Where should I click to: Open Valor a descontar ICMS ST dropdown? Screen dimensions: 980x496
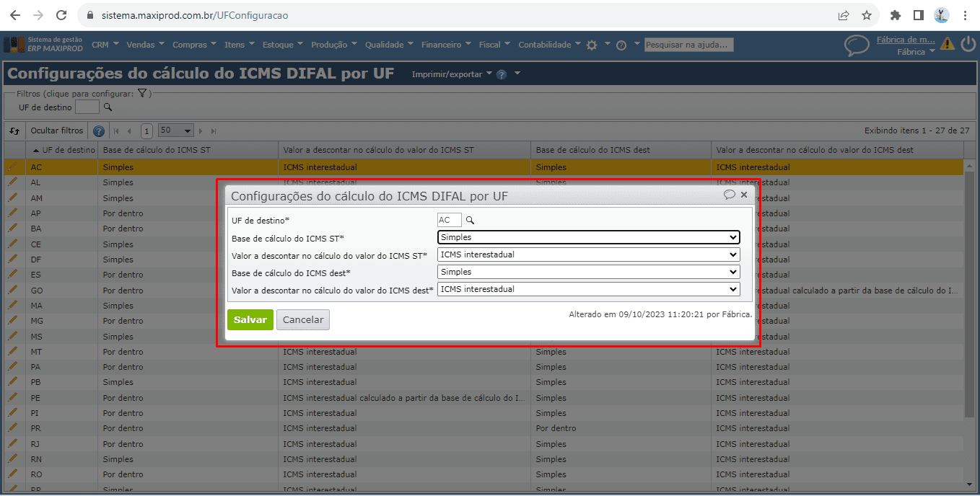coord(588,254)
